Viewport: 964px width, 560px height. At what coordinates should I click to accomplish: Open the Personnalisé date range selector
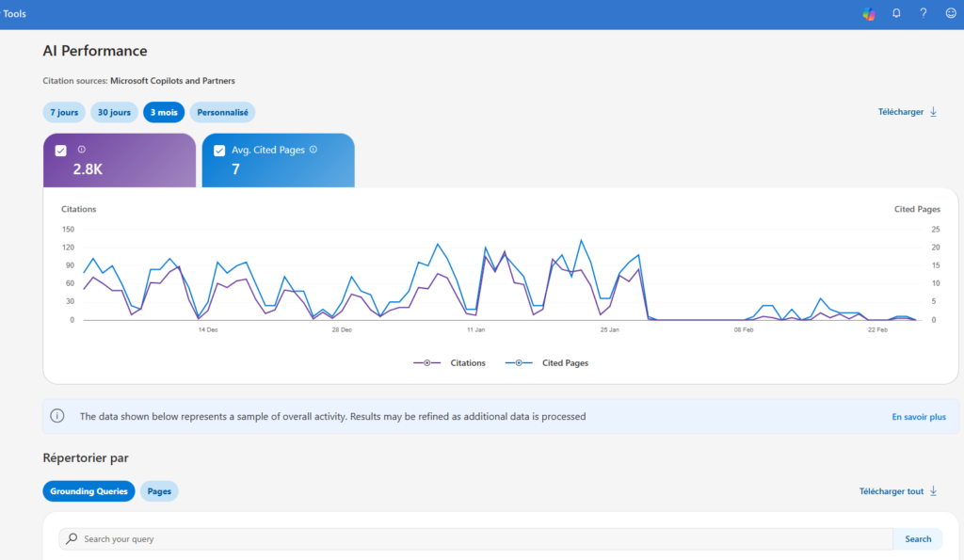coord(222,112)
